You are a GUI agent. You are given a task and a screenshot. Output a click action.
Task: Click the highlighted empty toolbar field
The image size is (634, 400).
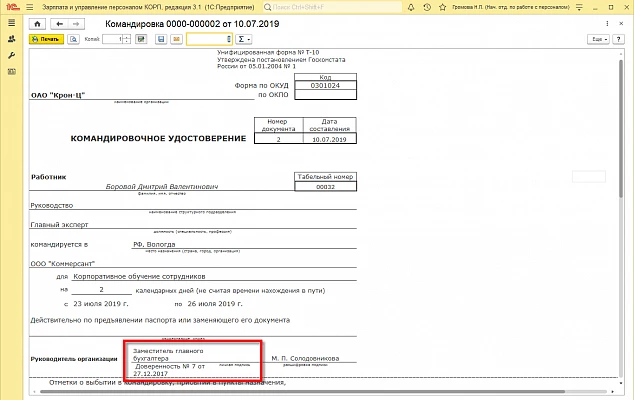coord(209,39)
